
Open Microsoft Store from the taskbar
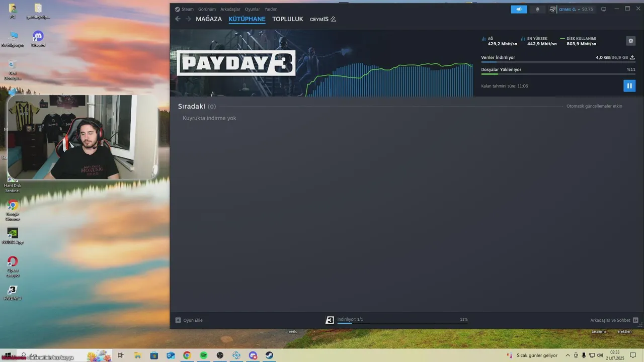(154, 355)
